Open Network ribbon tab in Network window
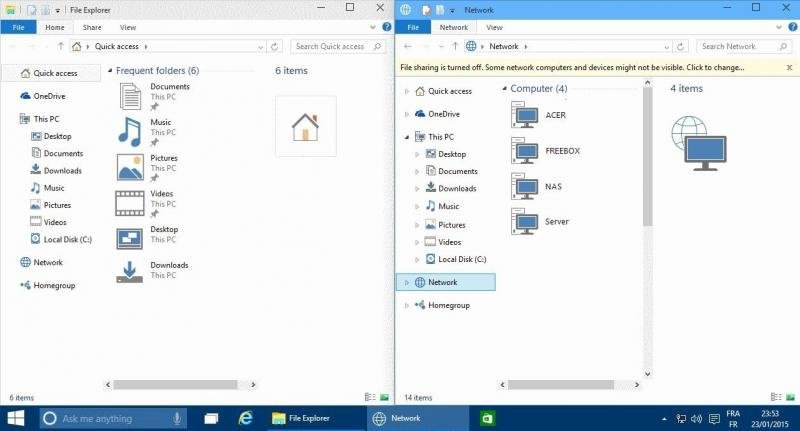Screen dimensions: 800x431 click(x=454, y=27)
